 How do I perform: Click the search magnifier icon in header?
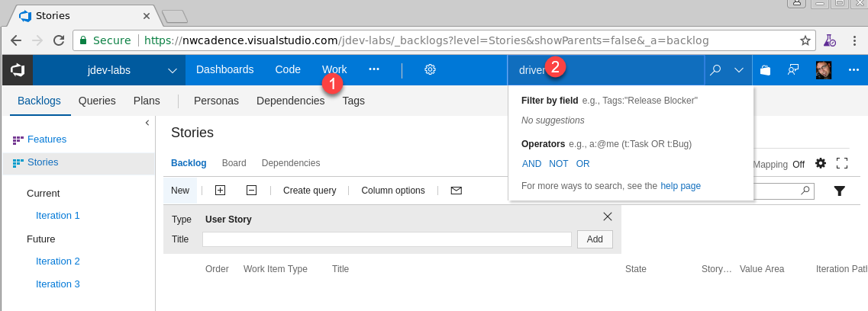tap(715, 70)
